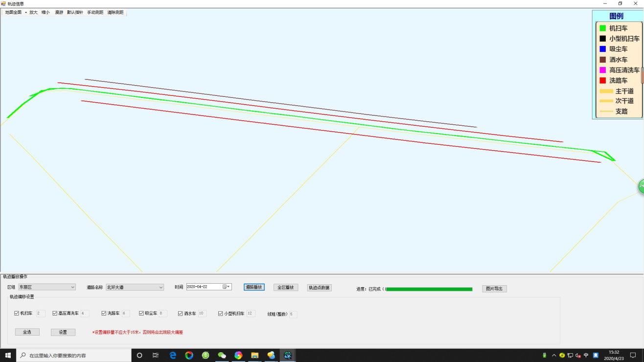Click the Windows Start button

[8, 355]
